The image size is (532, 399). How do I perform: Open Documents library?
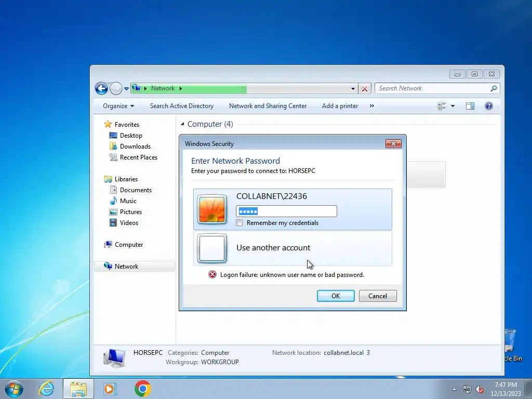(x=136, y=190)
